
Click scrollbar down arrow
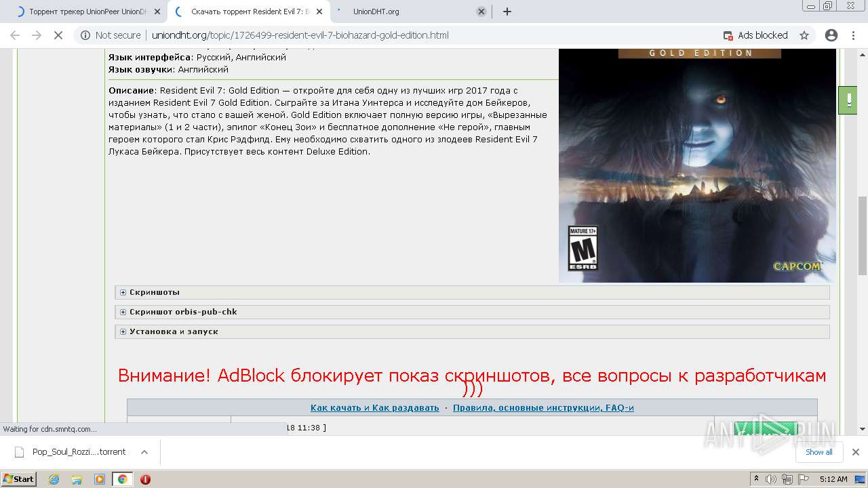coord(863,428)
